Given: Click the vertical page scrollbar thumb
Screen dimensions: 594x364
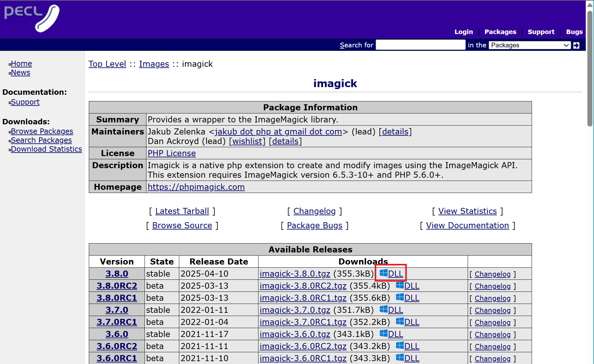Looking at the screenshot, I should point(590,68).
